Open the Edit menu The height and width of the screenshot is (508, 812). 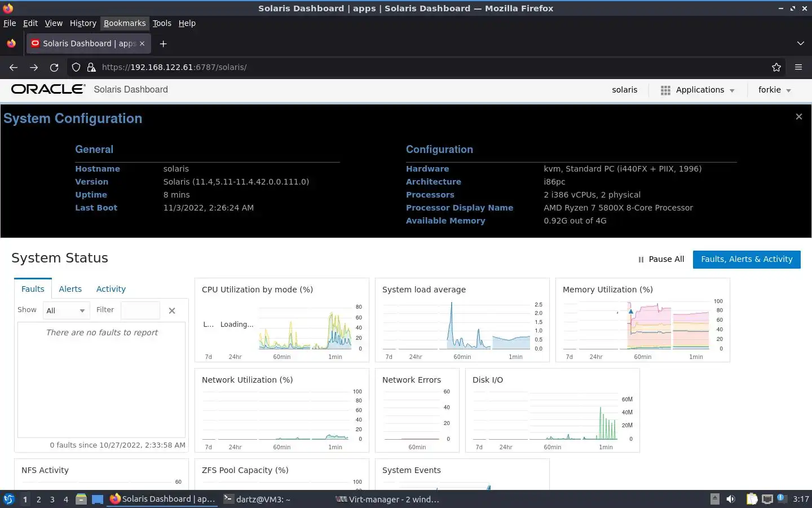click(30, 23)
